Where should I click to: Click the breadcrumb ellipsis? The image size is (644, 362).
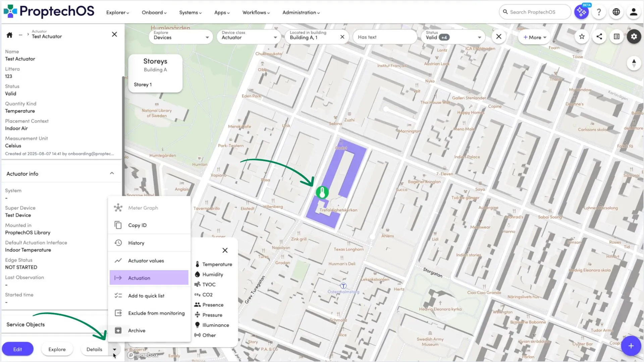20,35
